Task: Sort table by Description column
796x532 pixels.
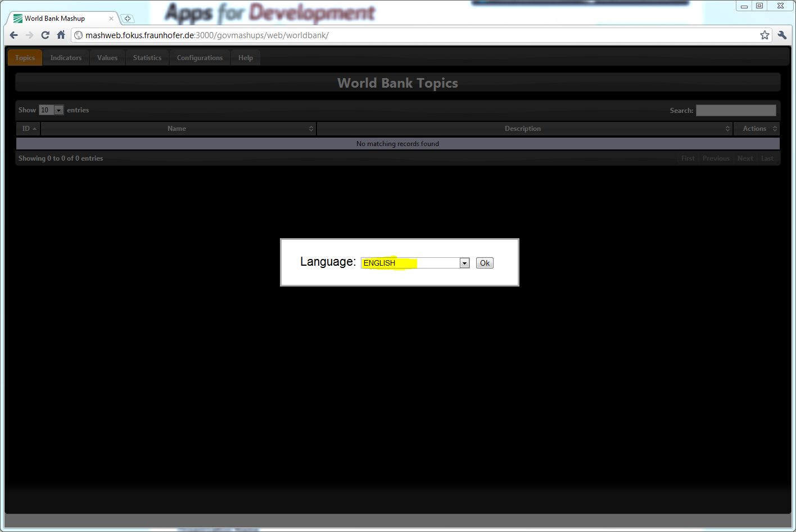Action: point(524,129)
